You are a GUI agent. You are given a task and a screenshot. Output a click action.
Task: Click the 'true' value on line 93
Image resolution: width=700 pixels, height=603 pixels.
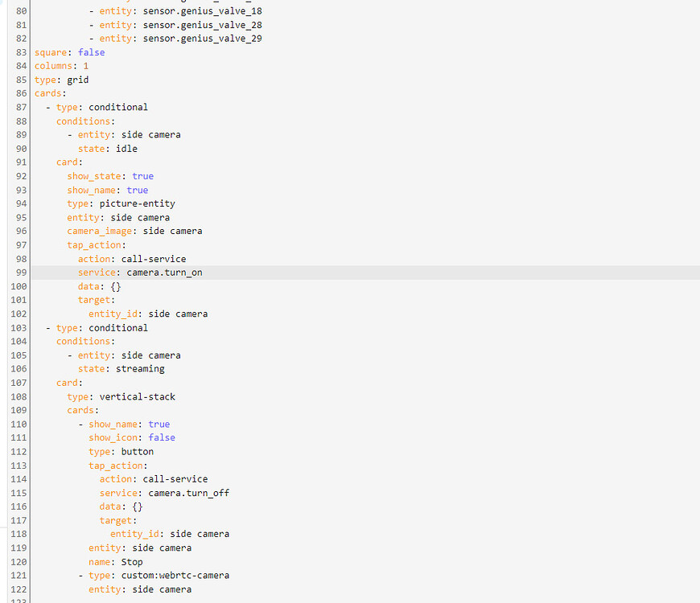137,190
